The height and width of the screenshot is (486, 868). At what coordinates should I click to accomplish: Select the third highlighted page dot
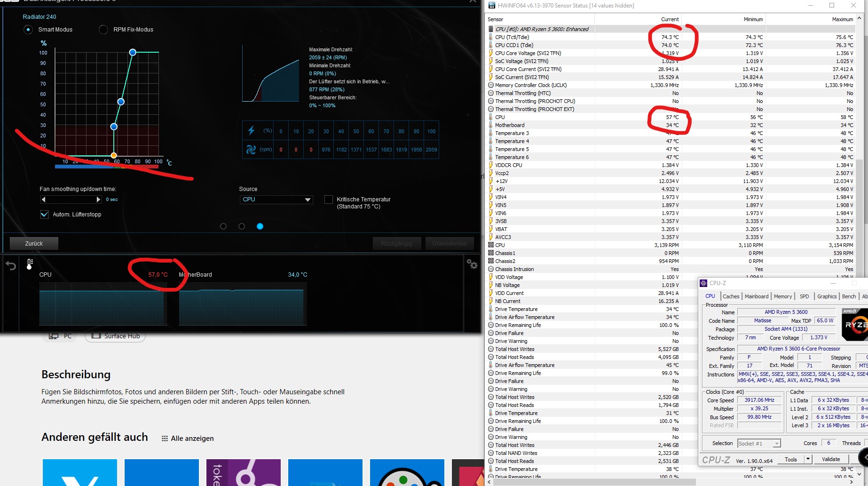(x=260, y=226)
